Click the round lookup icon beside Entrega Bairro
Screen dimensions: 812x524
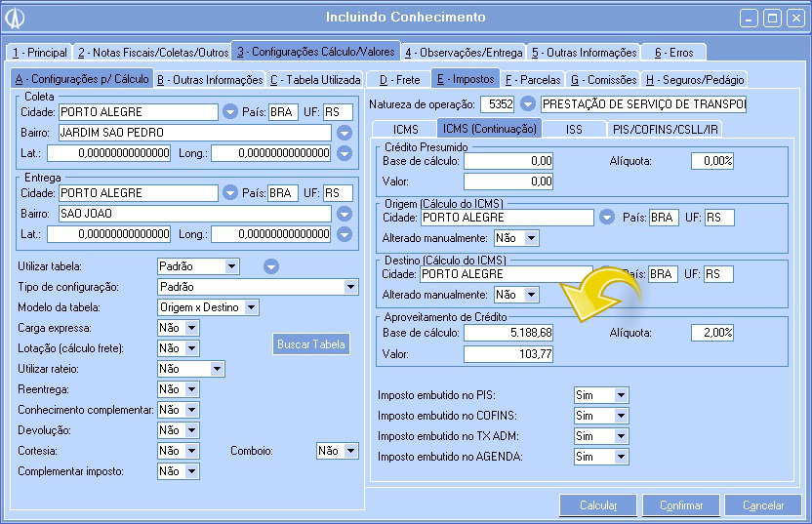[345, 214]
